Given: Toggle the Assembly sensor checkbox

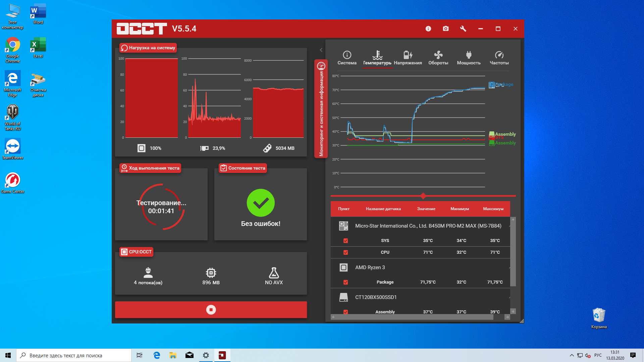Looking at the screenshot, I should click(345, 312).
